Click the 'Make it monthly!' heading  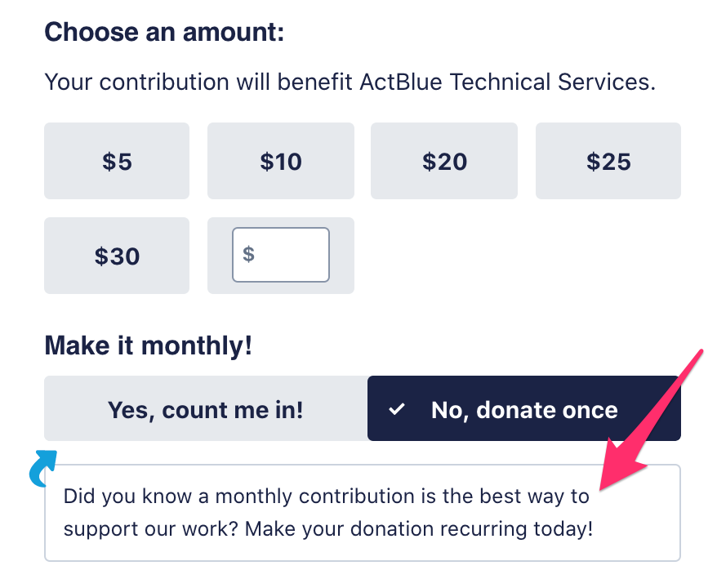point(148,345)
